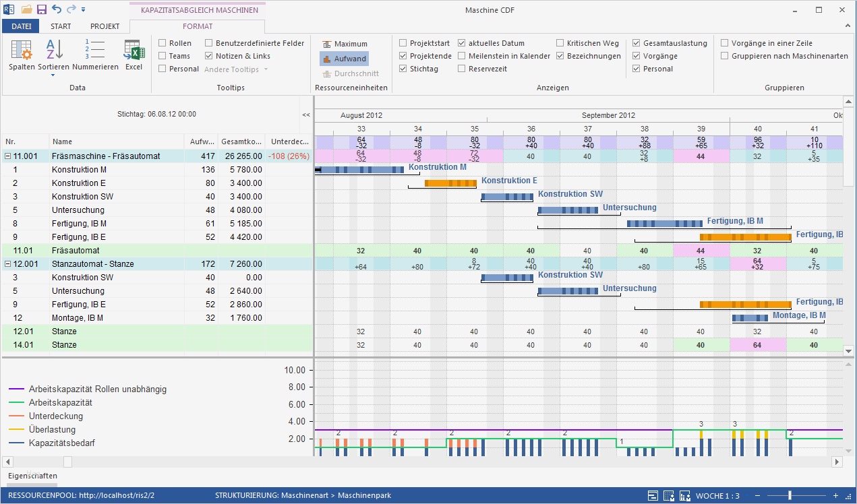Collapse the Fräsmaschine - Fräsautomat row

click(8, 156)
